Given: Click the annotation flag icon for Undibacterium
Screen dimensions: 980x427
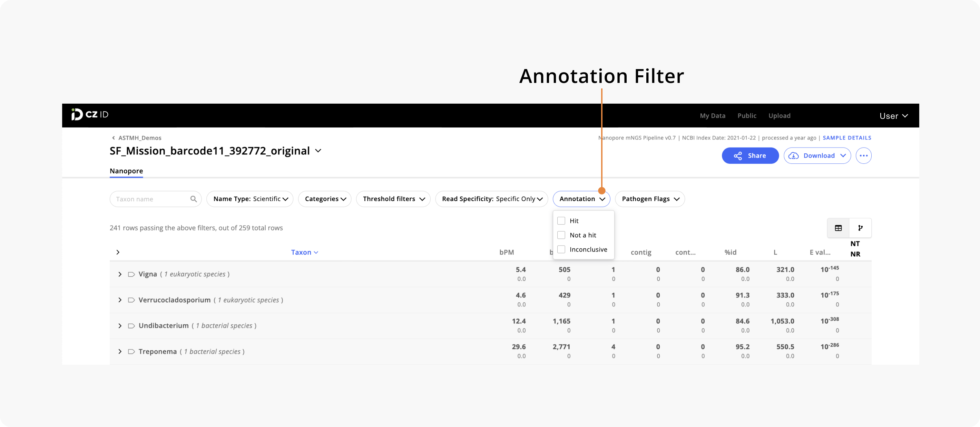Looking at the screenshot, I should point(131,326).
